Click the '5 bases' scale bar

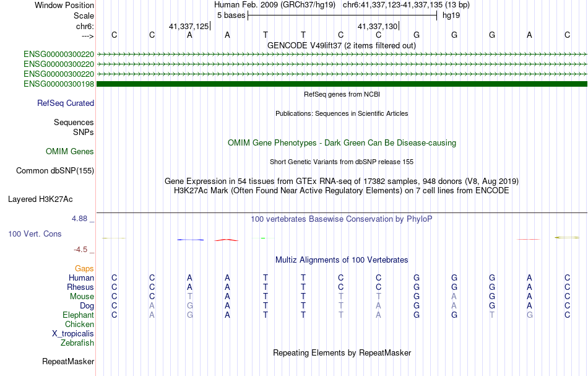click(x=342, y=15)
